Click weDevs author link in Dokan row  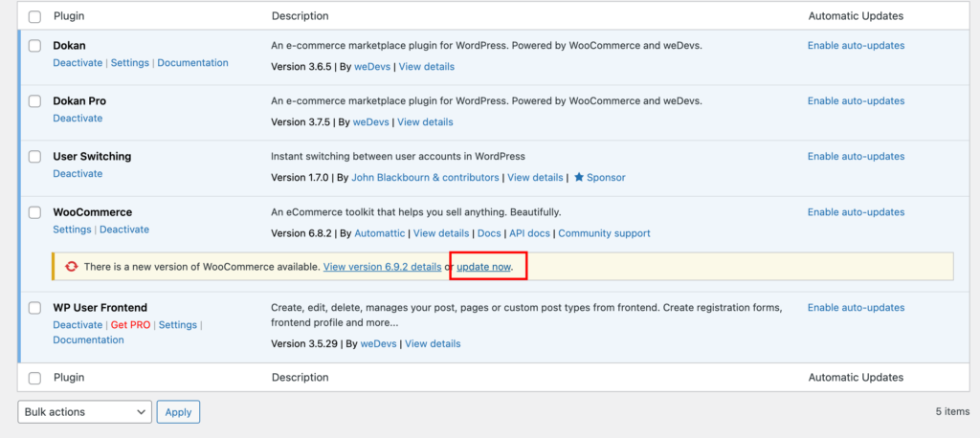372,66
